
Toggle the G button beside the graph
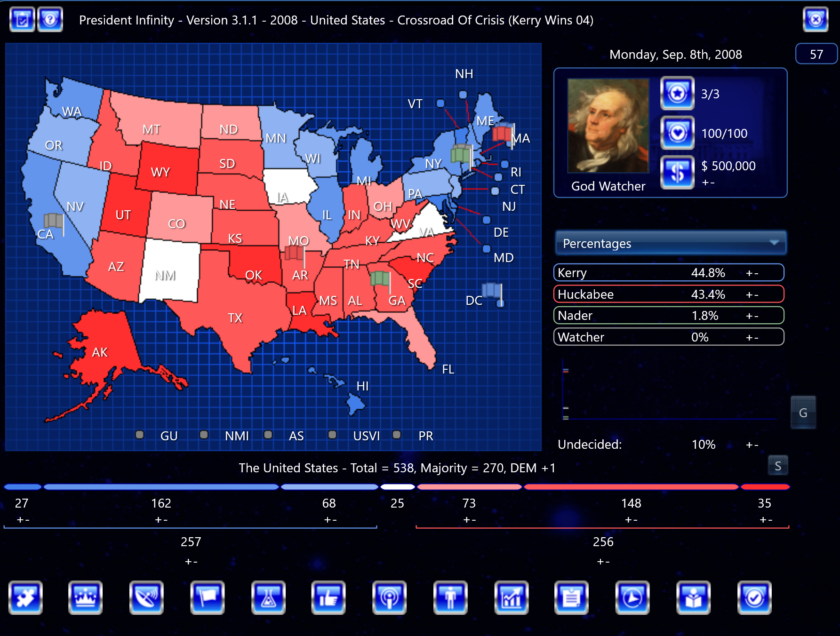(803, 413)
